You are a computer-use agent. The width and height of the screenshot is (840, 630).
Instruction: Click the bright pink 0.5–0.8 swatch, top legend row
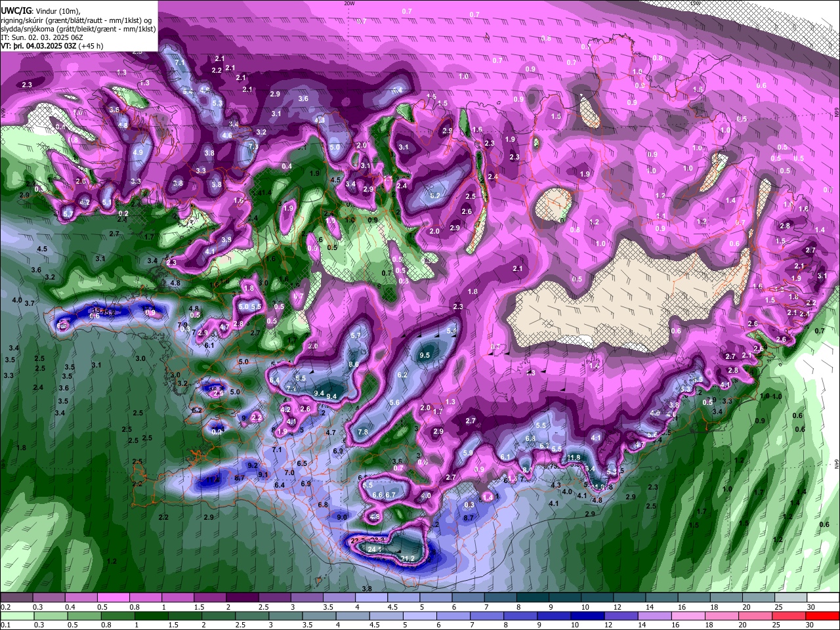(113, 597)
